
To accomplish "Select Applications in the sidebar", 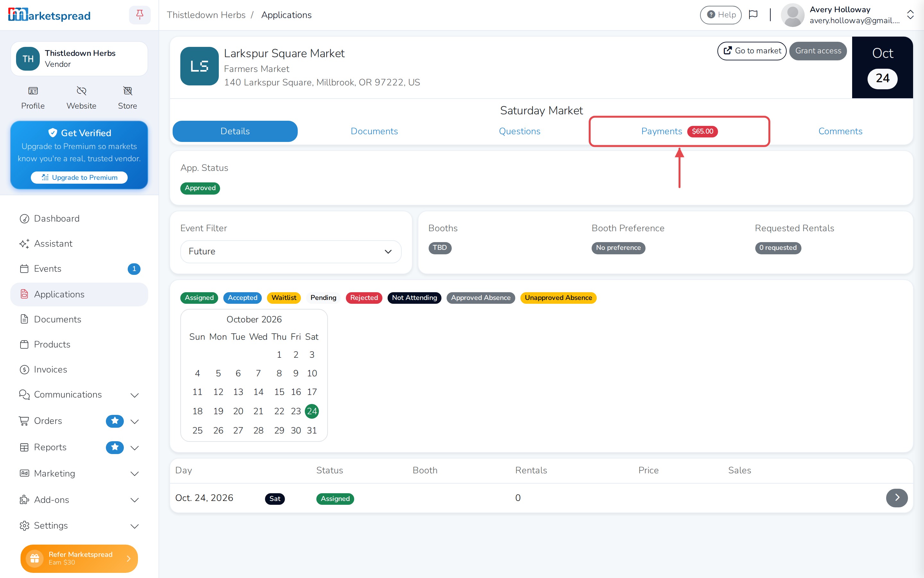I will (79, 294).
